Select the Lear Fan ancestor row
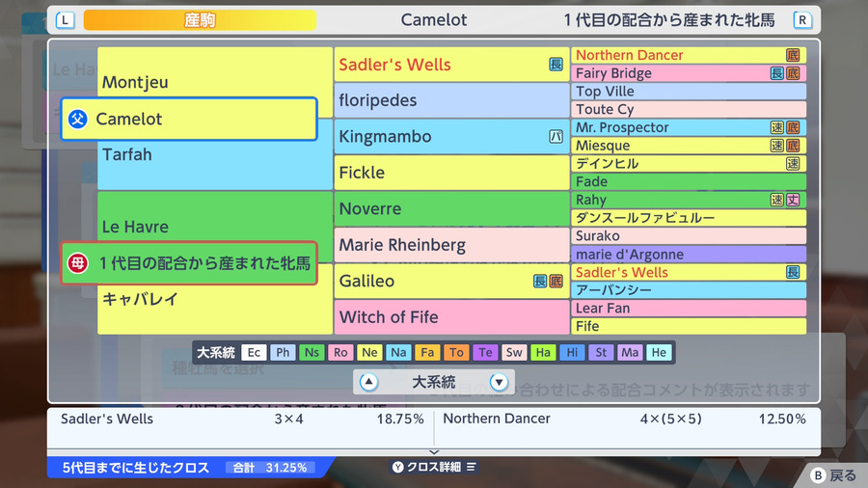Screen dimensions: 868x488 (688, 309)
